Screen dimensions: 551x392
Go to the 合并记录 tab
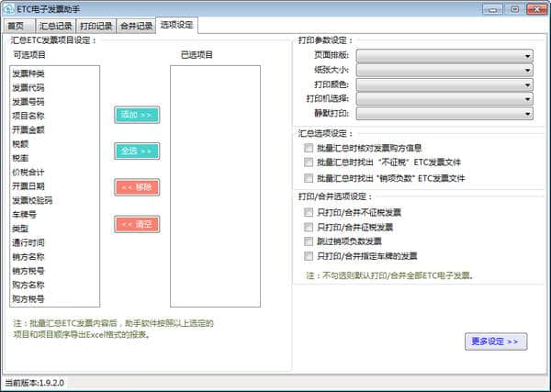(x=136, y=26)
